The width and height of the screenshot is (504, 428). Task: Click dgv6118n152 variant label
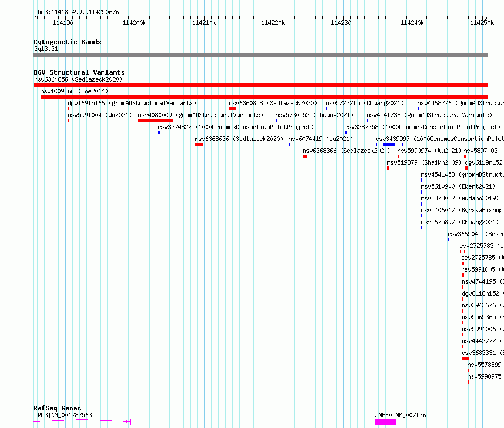[483, 293]
